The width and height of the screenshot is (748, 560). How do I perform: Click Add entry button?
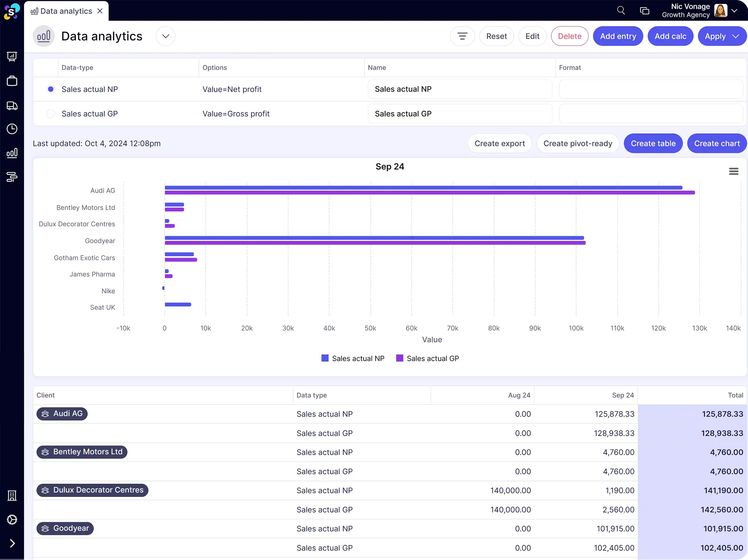618,36
